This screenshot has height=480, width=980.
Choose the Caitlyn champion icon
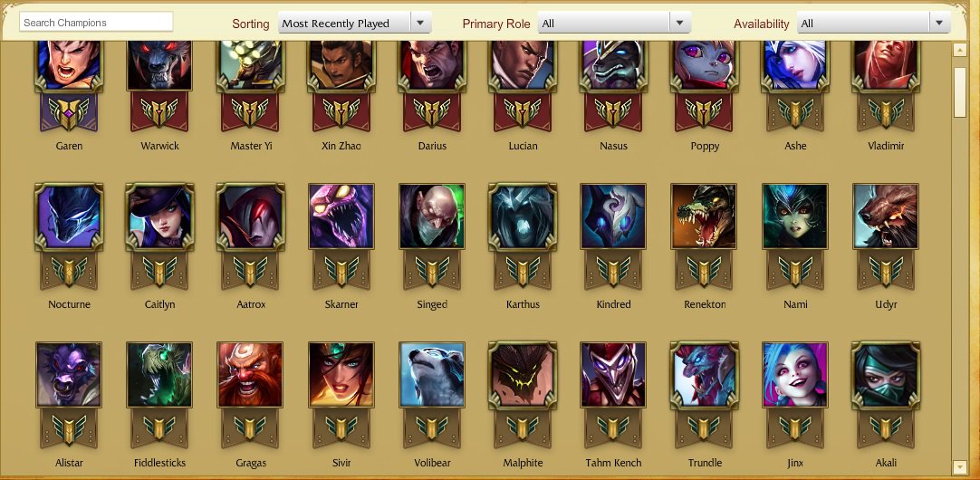point(159,216)
